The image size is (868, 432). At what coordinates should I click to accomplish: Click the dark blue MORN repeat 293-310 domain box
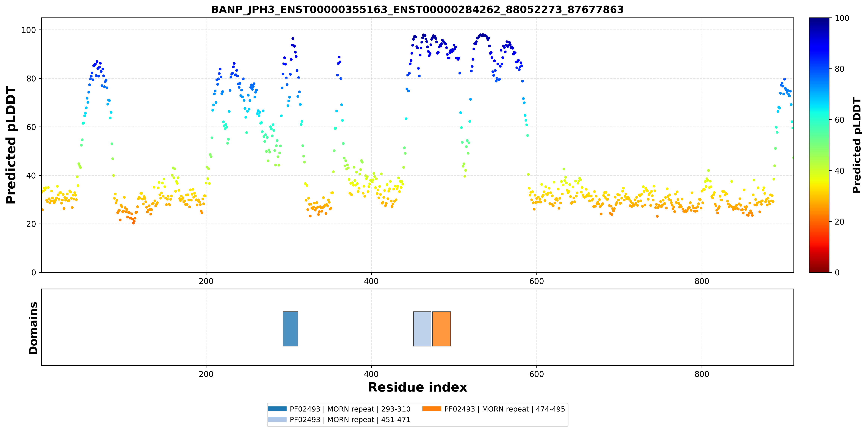point(290,329)
